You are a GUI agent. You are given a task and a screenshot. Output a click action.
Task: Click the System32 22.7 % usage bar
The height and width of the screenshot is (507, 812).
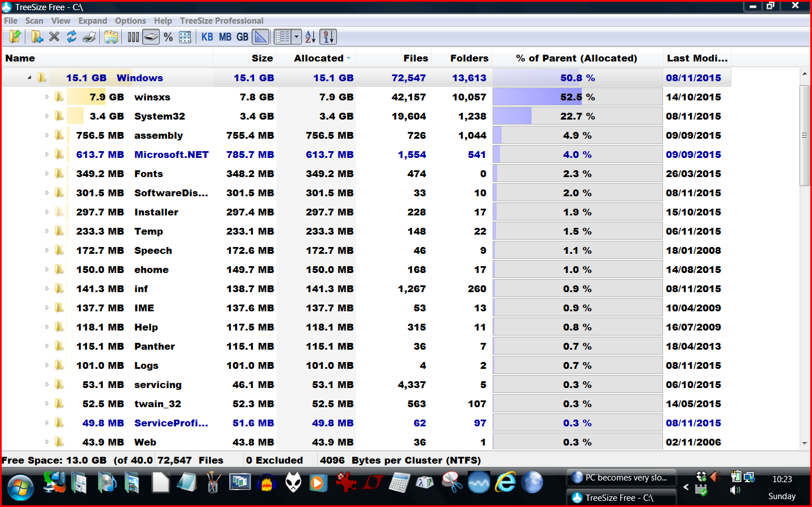coord(577,116)
